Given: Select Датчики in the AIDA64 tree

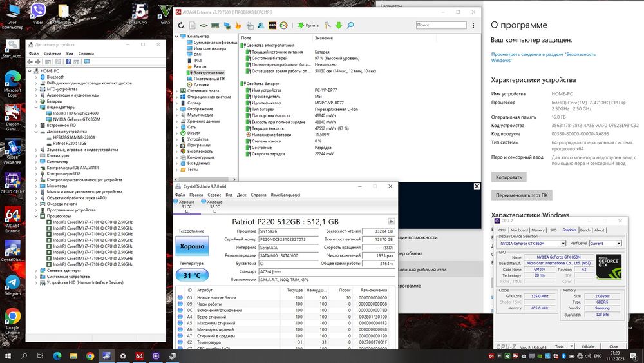Looking at the screenshot, I should coord(201,84).
